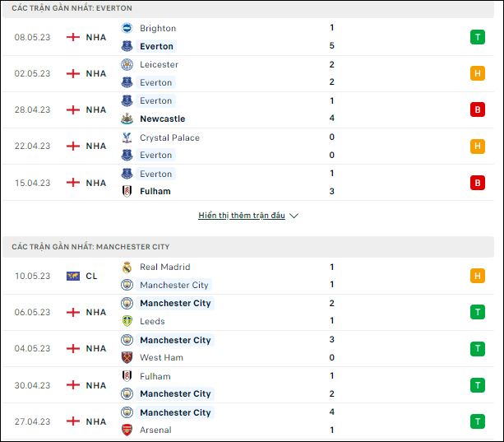The image size is (504, 442).
Task: Select the orange H badge for Real Madrid match
Action: (x=478, y=276)
